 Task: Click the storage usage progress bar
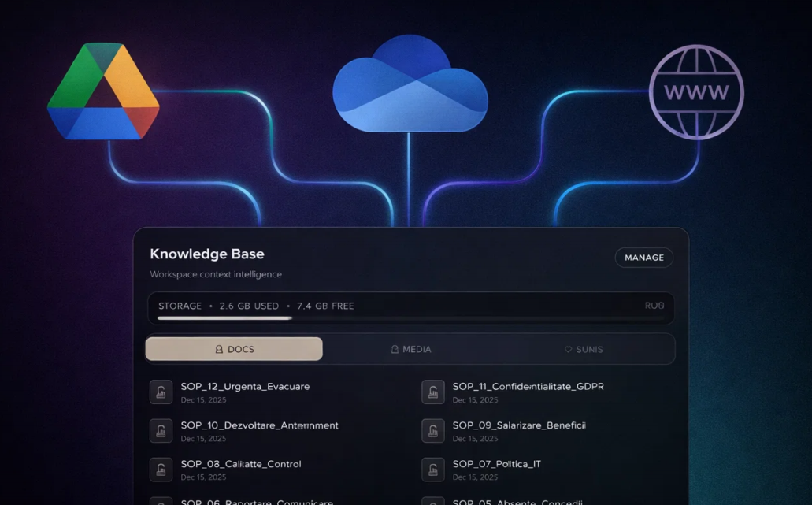[410, 318]
